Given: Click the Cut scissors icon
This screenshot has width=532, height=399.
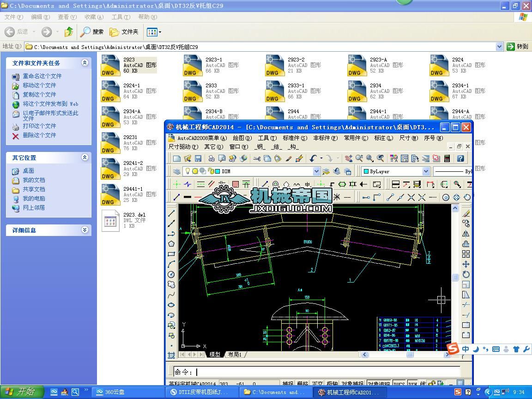Looking at the screenshot, I should click(257, 158).
